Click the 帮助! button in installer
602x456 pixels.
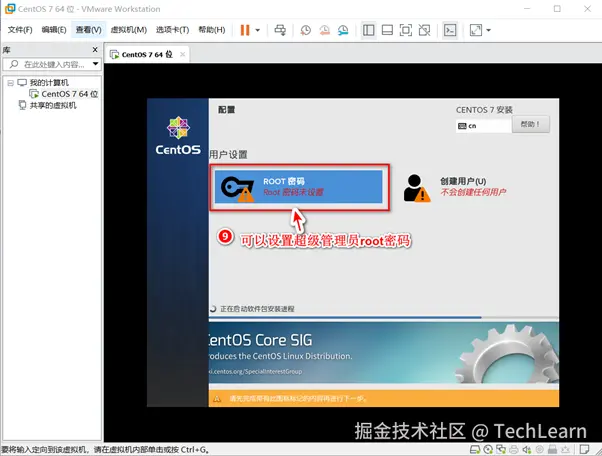[x=531, y=124]
